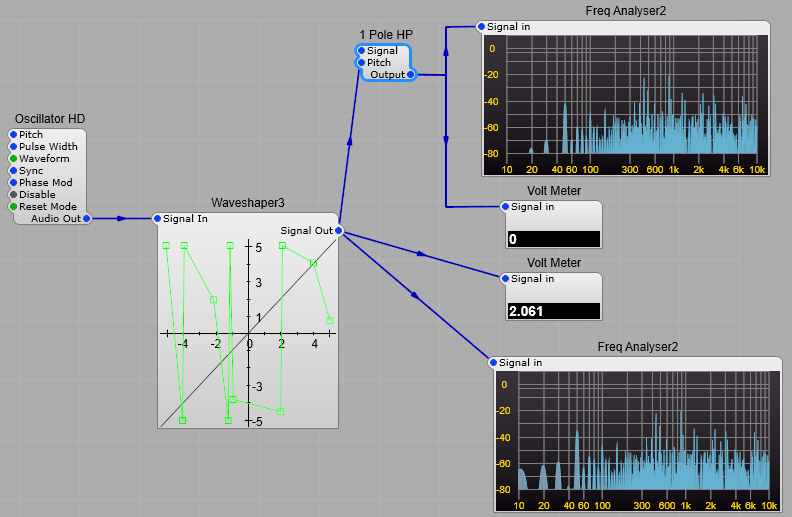Click the Output label on 1 Pole HP
The width and height of the screenshot is (792, 517).
(x=387, y=75)
